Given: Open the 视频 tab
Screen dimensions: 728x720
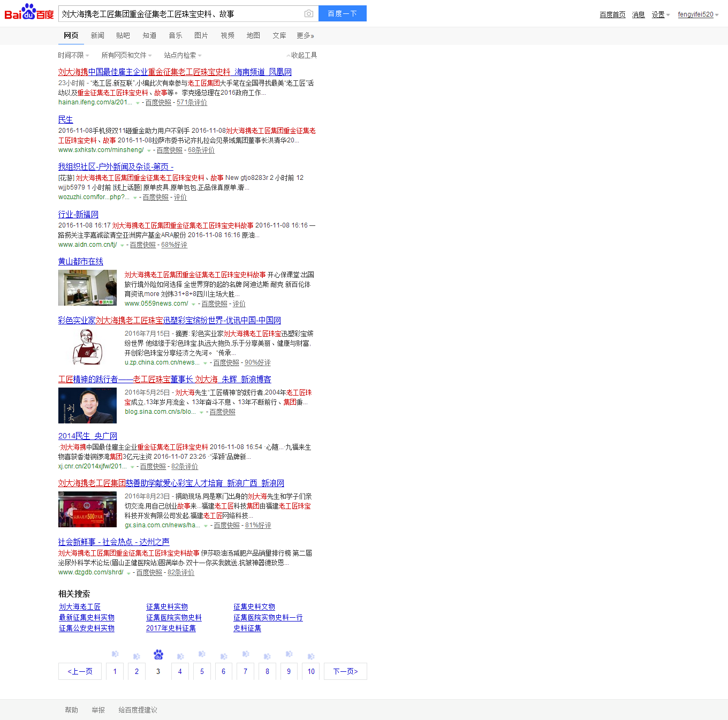Looking at the screenshot, I should (227, 35).
